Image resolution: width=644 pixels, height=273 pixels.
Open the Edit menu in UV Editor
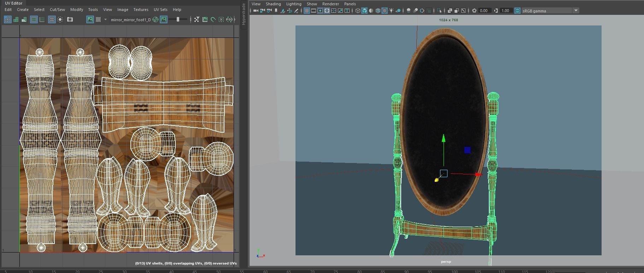(x=8, y=10)
